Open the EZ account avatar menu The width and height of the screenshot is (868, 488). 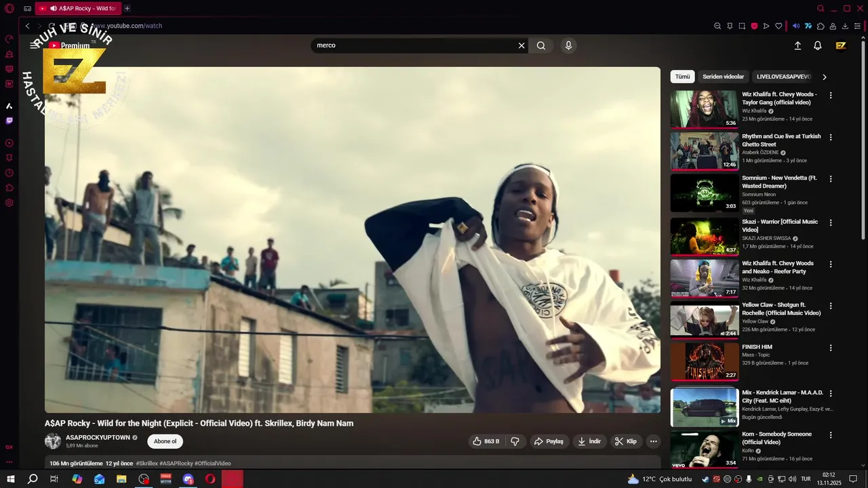click(841, 45)
